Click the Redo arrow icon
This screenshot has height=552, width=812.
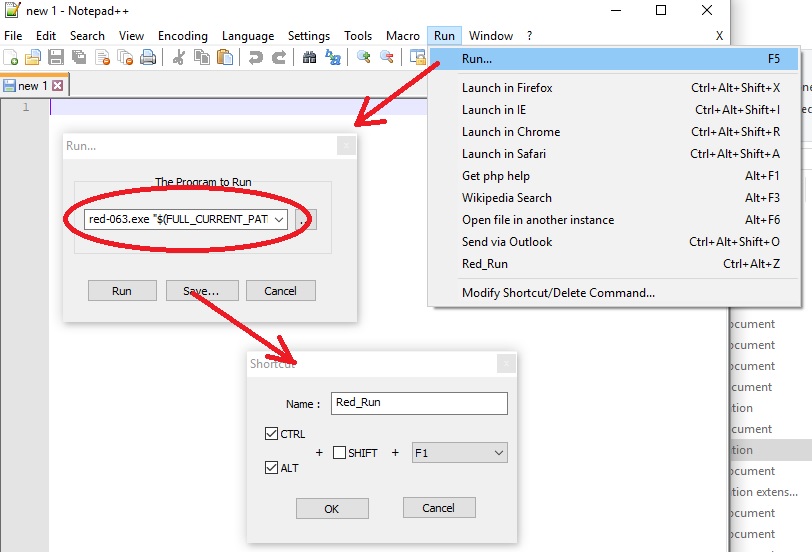point(279,57)
